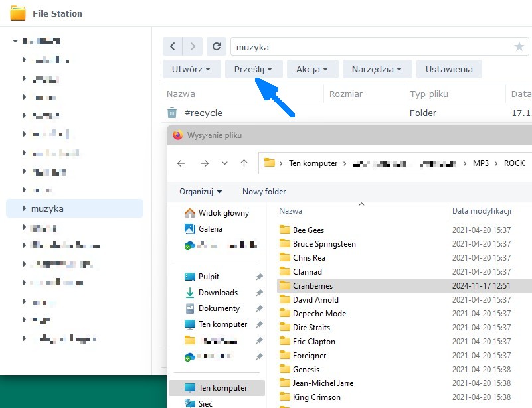Click MP3 in the address breadcrumb

pyautogui.click(x=481, y=163)
